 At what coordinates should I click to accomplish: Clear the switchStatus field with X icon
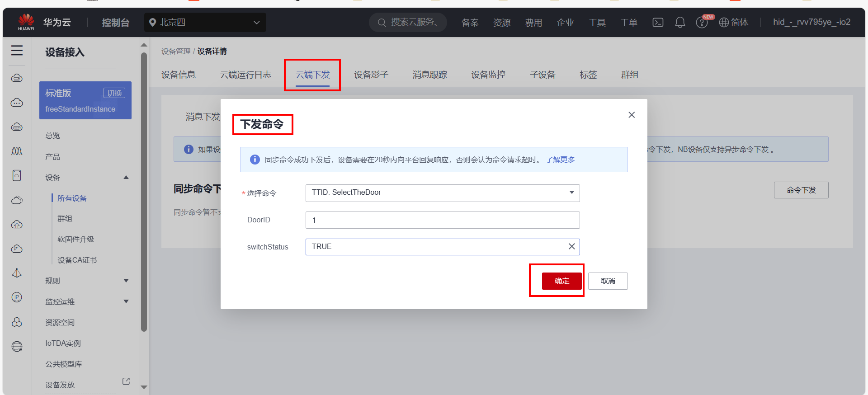pyautogui.click(x=571, y=246)
